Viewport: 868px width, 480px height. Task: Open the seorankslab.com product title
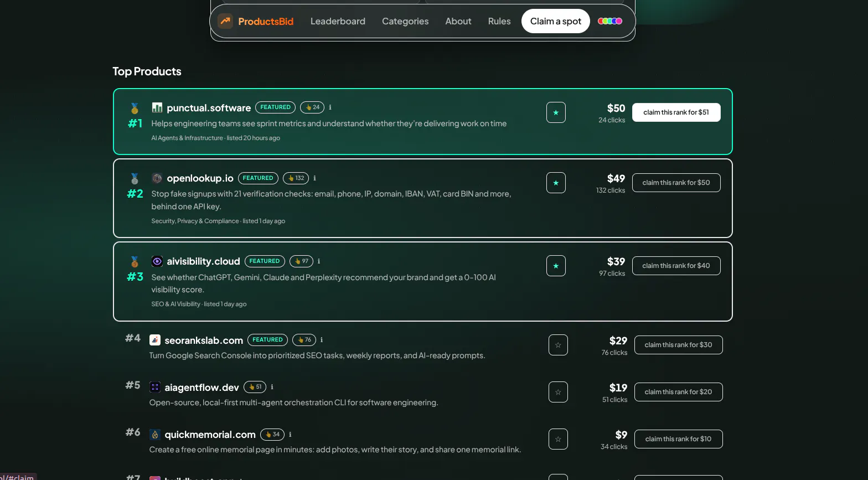[x=204, y=340]
